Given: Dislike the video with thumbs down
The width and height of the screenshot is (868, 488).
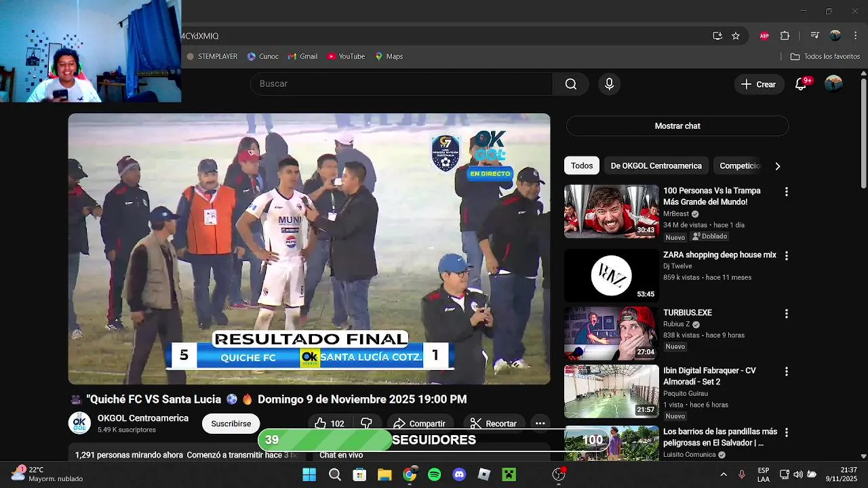Looking at the screenshot, I should tap(366, 424).
